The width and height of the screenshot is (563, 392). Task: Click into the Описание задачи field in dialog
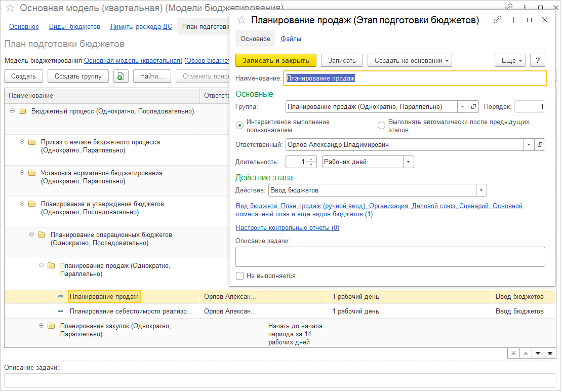click(x=390, y=257)
